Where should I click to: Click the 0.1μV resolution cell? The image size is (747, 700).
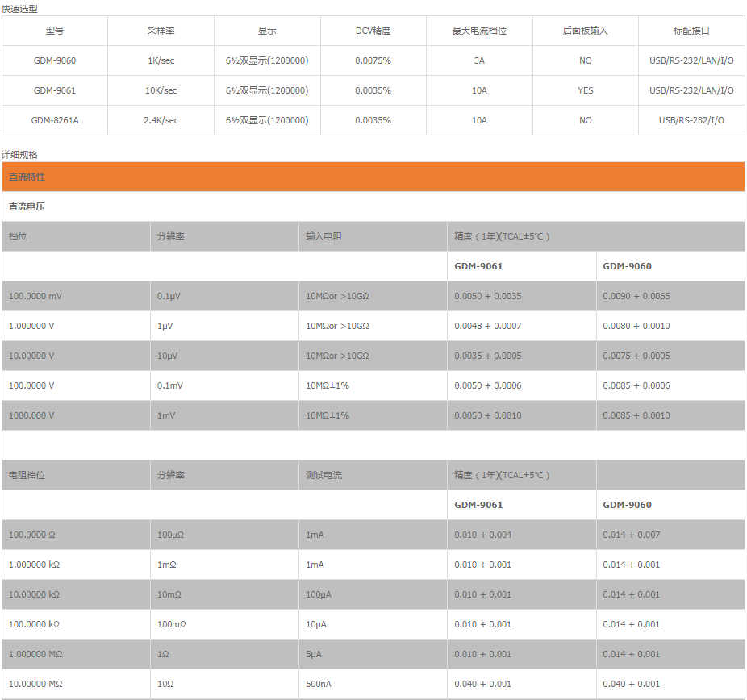coord(224,296)
